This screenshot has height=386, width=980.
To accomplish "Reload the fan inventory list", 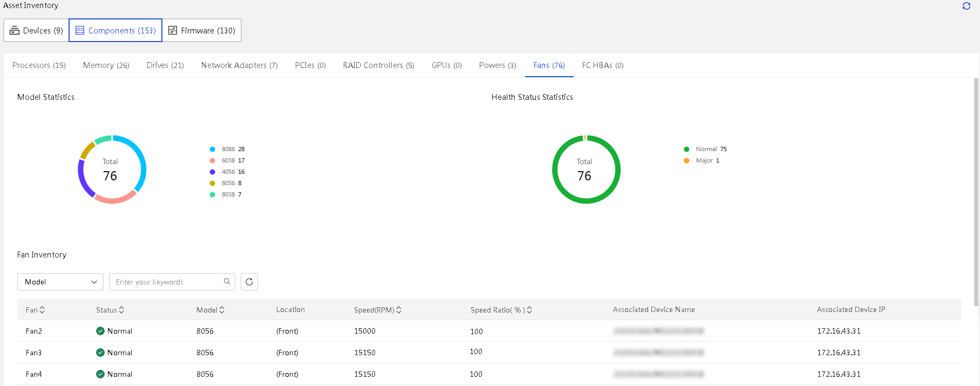I will (249, 282).
